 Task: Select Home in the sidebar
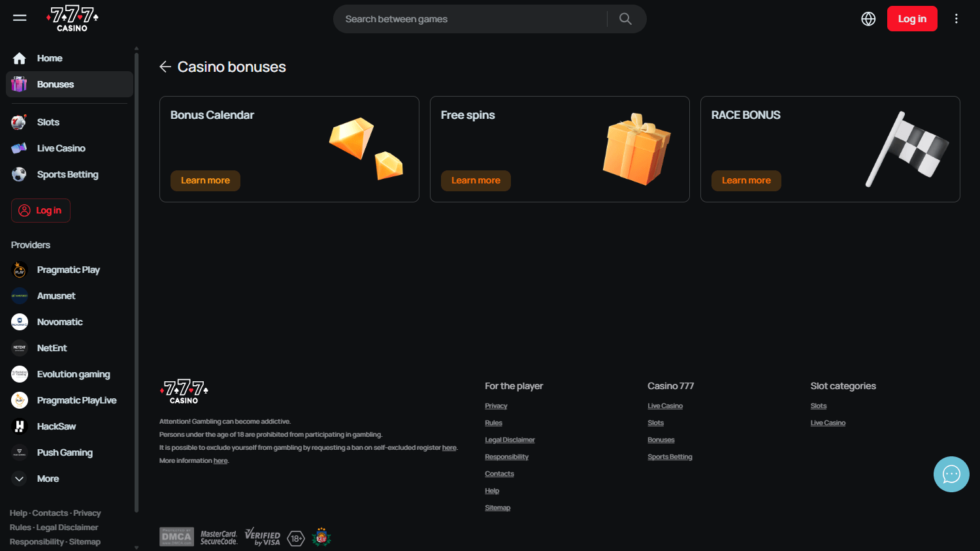point(50,58)
